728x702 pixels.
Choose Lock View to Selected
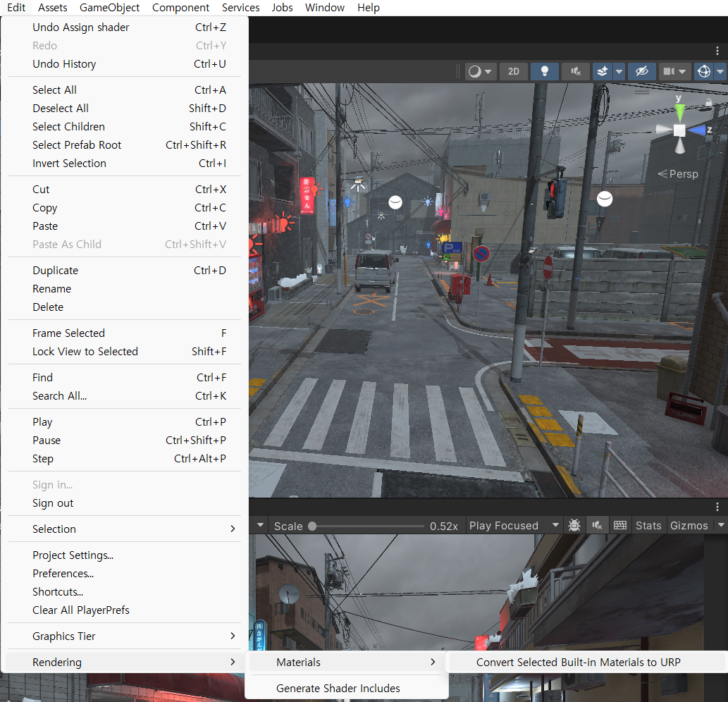coord(125,352)
